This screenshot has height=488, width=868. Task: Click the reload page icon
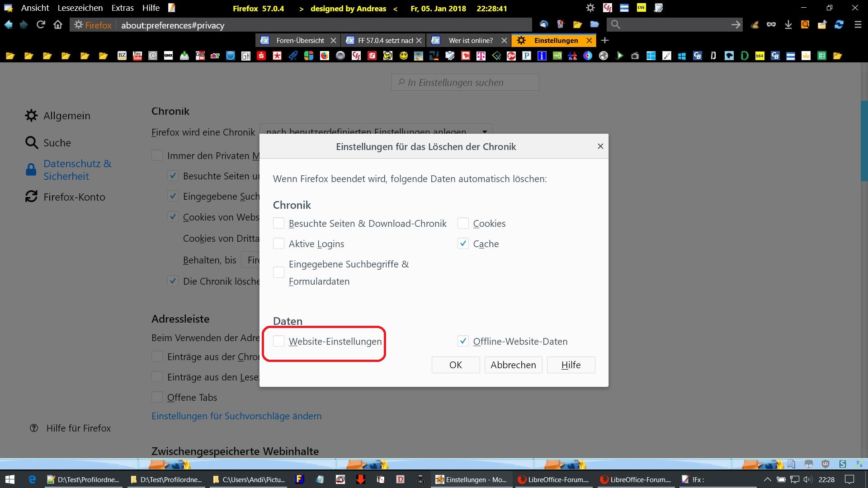pyautogui.click(x=41, y=25)
